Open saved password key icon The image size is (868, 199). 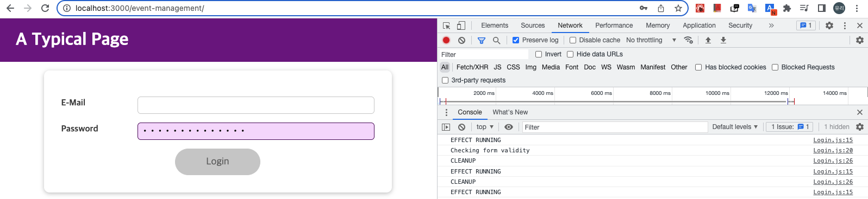point(644,8)
